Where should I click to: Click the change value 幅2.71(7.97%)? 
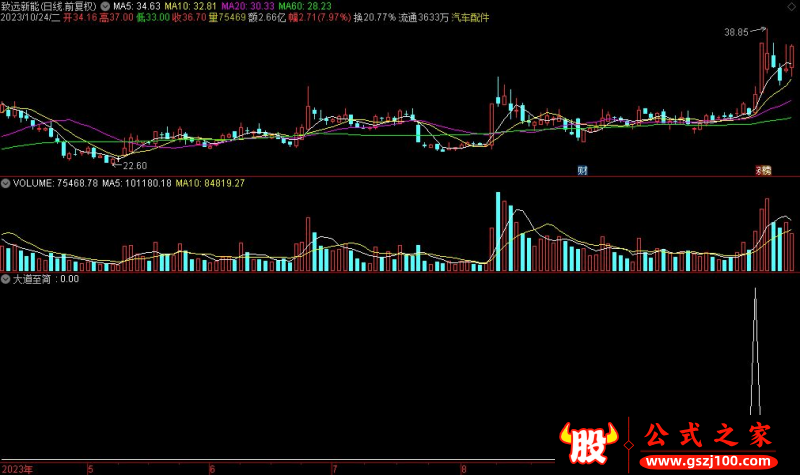click(320, 17)
